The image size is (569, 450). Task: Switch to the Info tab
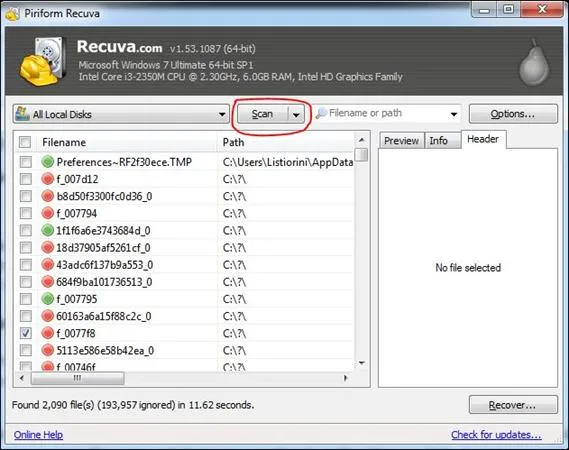(438, 141)
